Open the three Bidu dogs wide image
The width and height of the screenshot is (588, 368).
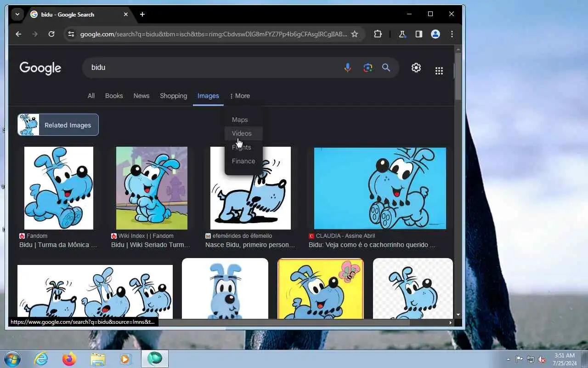[95, 292]
